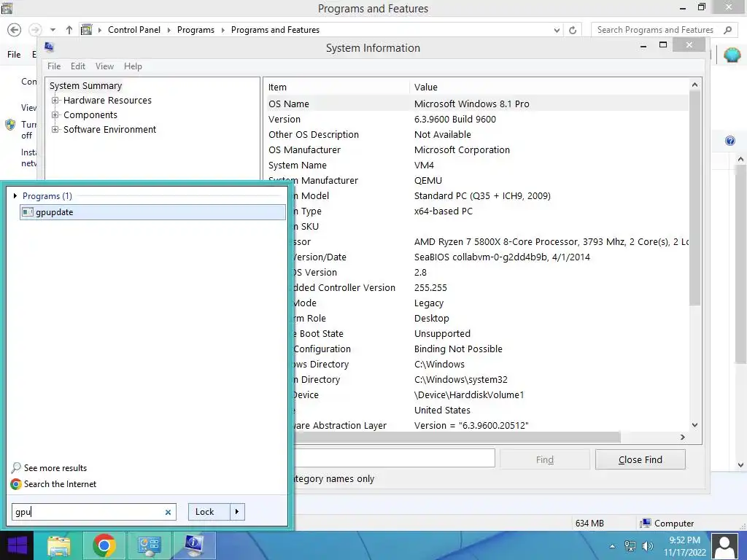Click the Close Find button
This screenshot has width=747, height=560.
point(640,459)
